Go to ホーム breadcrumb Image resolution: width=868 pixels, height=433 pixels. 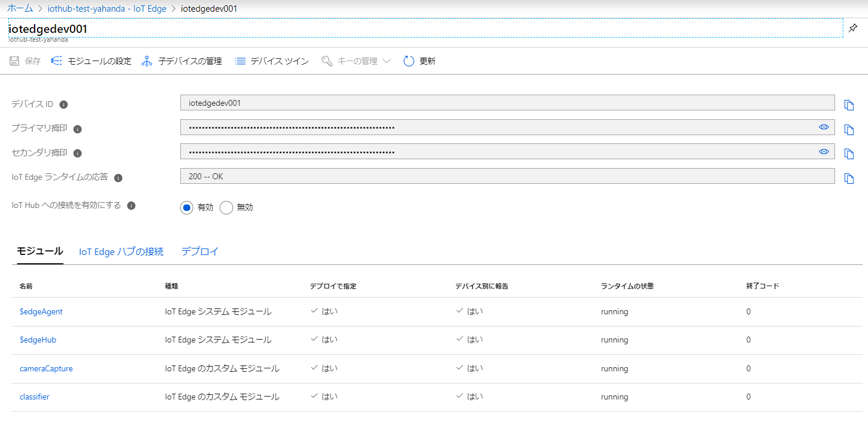[x=20, y=9]
